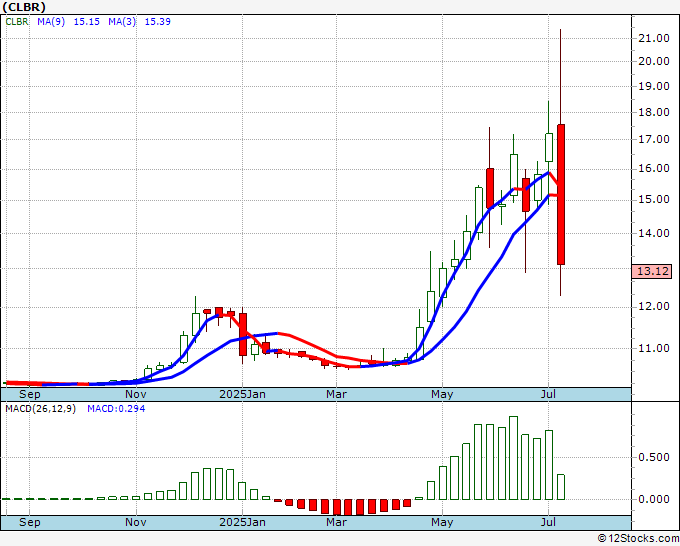Click Sep on the price chart date axis
Screen dimensions: 680x546
29,394
